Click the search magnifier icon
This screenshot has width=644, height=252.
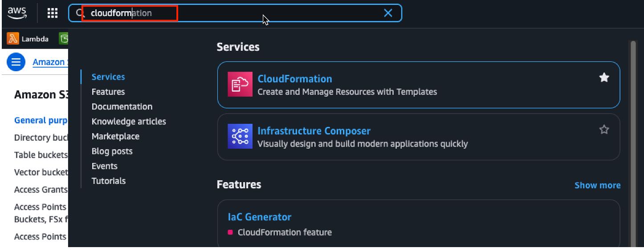pyautogui.click(x=80, y=13)
